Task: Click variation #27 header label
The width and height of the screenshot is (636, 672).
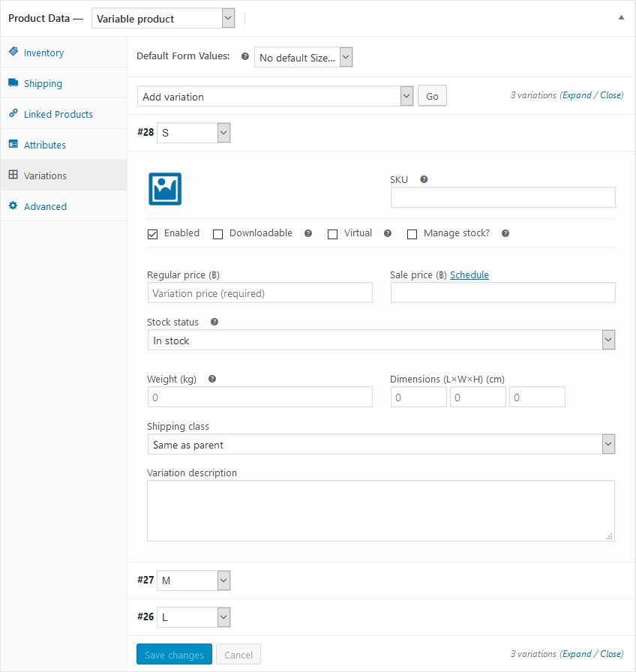Action: pos(145,580)
